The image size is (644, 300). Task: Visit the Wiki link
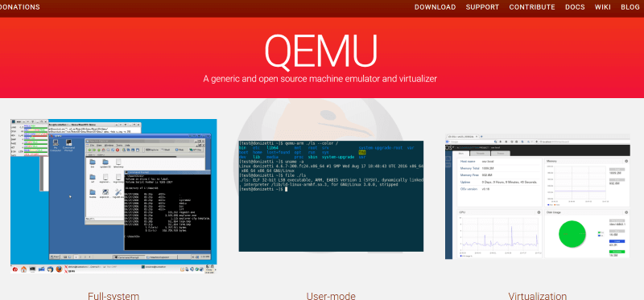[602, 7]
